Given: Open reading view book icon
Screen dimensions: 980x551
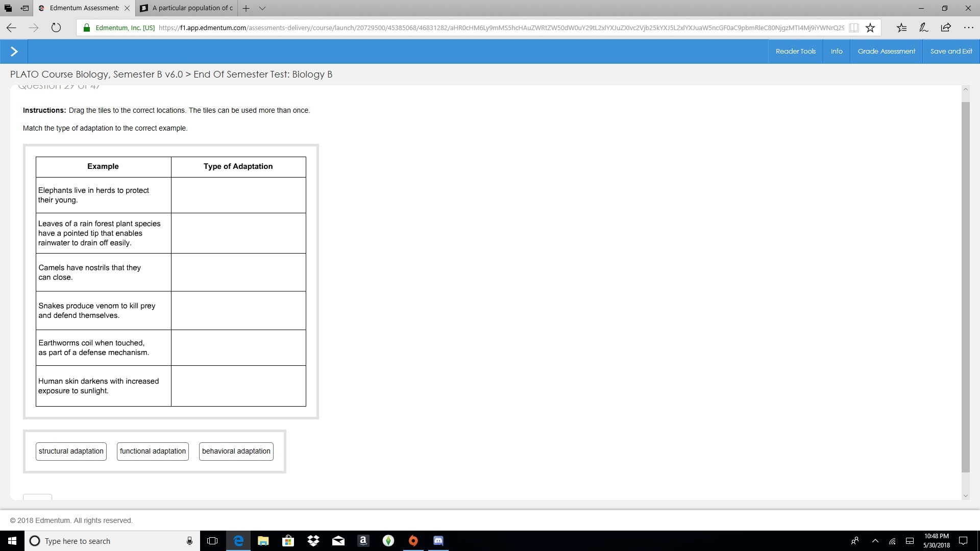Looking at the screenshot, I should [x=853, y=28].
